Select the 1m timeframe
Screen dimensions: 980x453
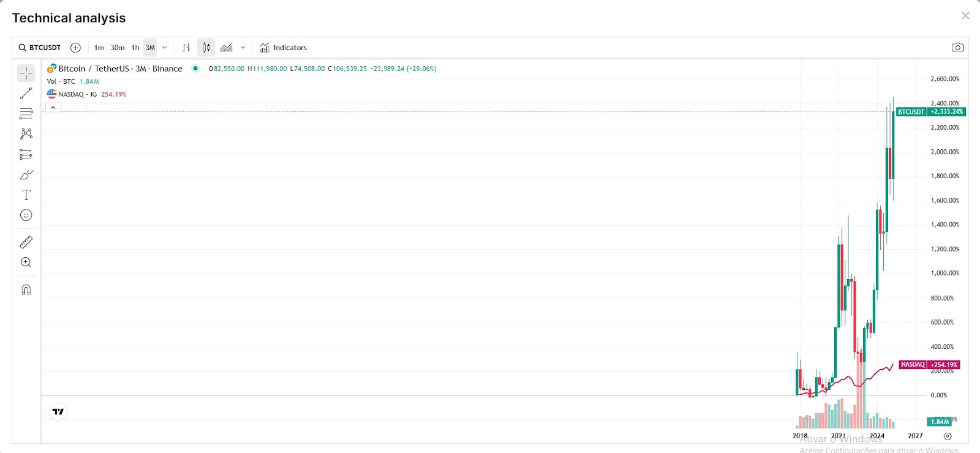coord(99,48)
